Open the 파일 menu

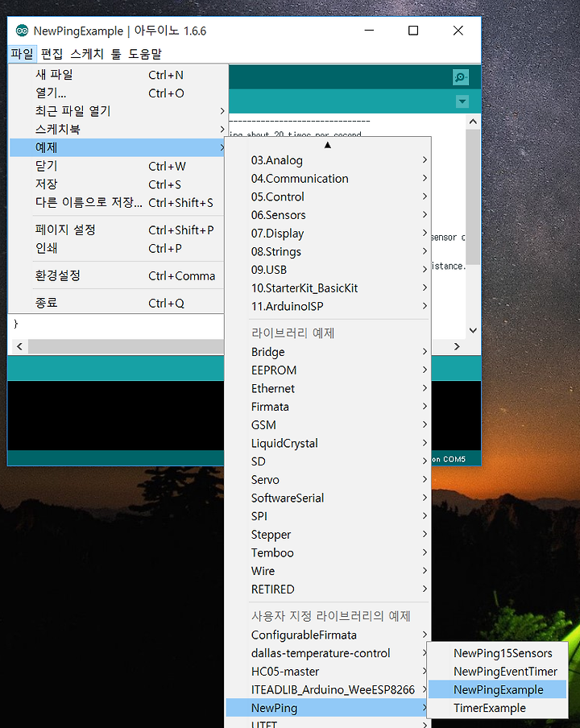(22, 54)
